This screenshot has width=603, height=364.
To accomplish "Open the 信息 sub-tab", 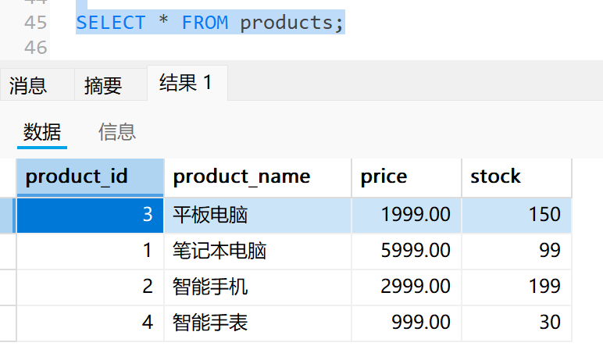I will (117, 131).
